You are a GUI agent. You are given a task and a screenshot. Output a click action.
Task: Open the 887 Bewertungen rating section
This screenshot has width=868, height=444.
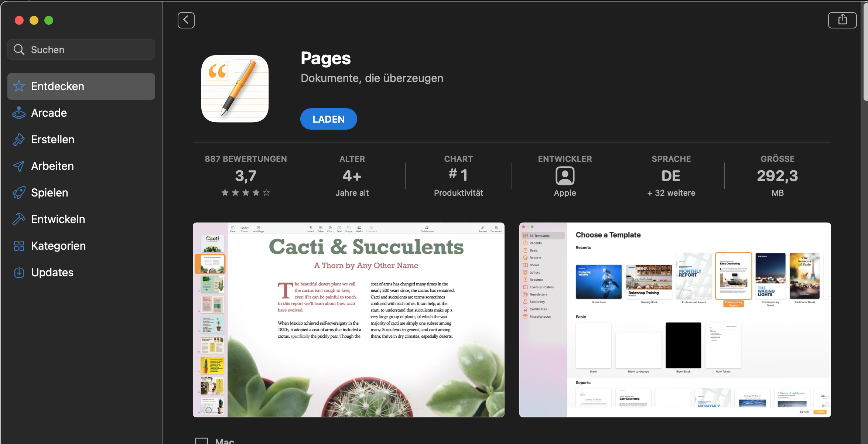pos(246,176)
